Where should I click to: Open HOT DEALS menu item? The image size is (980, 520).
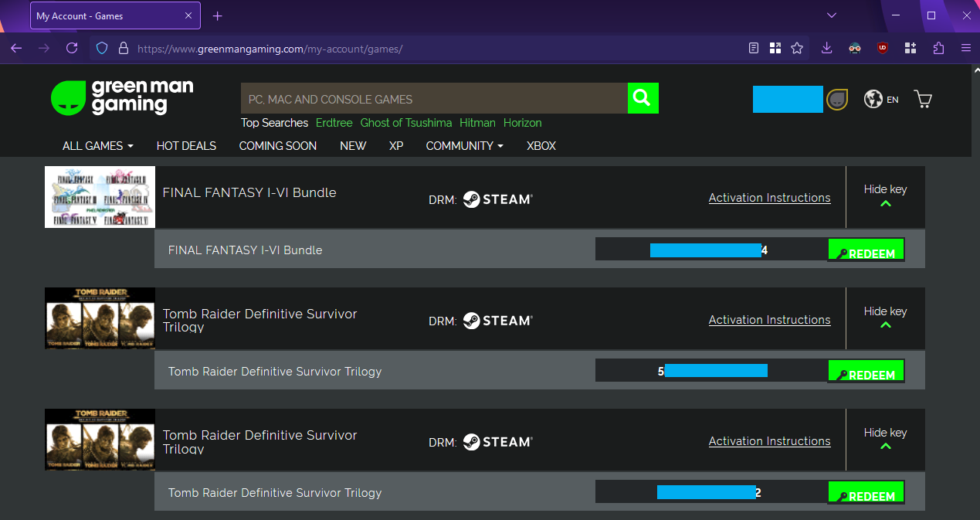[x=186, y=145]
